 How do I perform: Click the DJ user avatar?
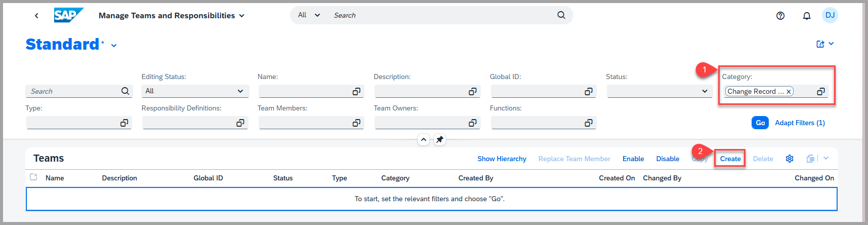(x=830, y=15)
